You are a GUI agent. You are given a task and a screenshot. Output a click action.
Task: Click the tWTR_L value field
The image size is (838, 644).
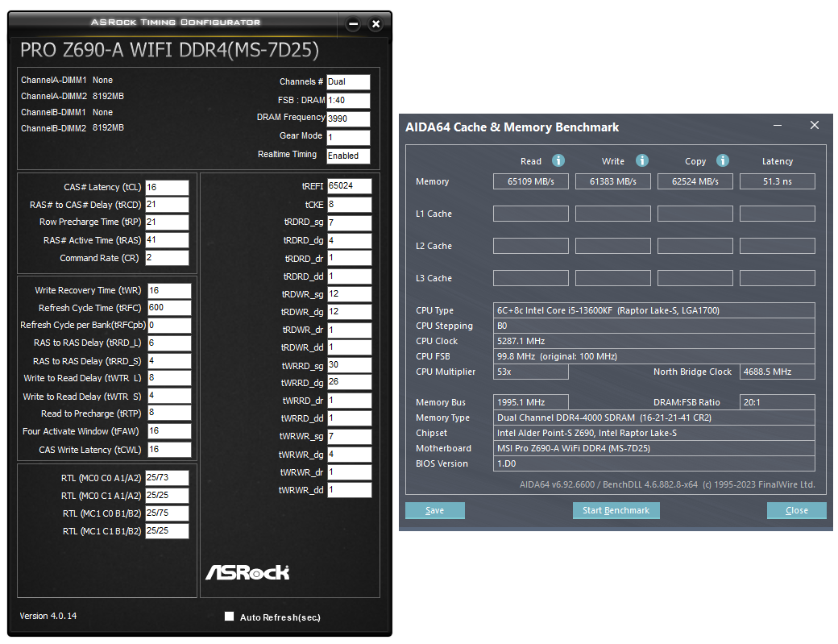(169, 378)
